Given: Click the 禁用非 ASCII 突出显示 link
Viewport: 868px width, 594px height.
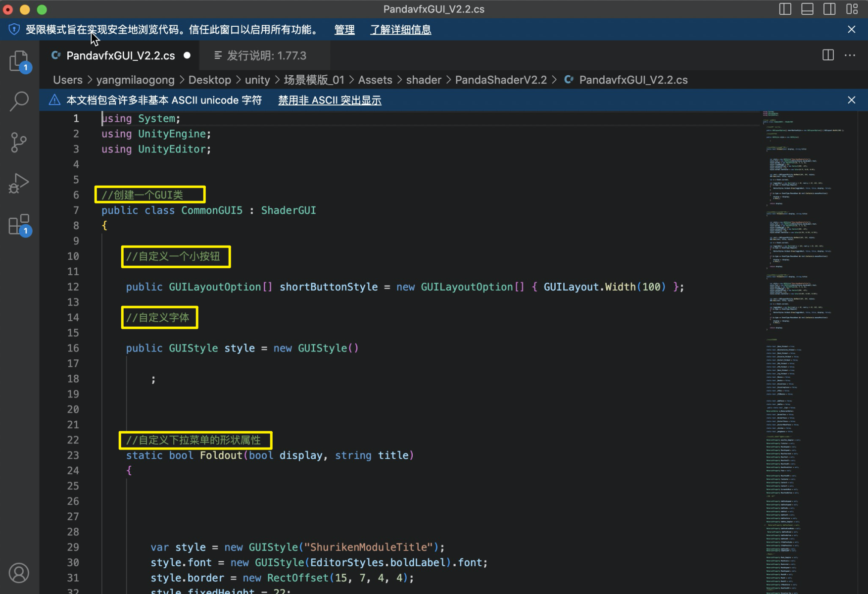Looking at the screenshot, I should [x=330, y=100].
